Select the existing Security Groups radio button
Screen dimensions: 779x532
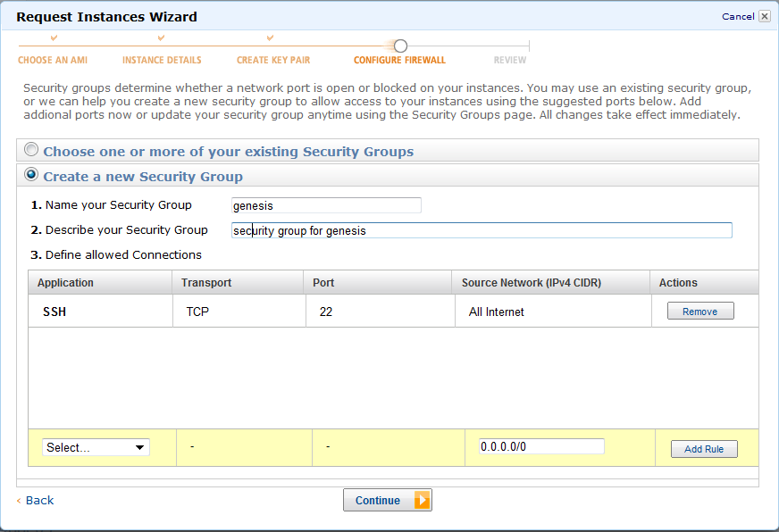pyautogui.click(x=31, y=149)
